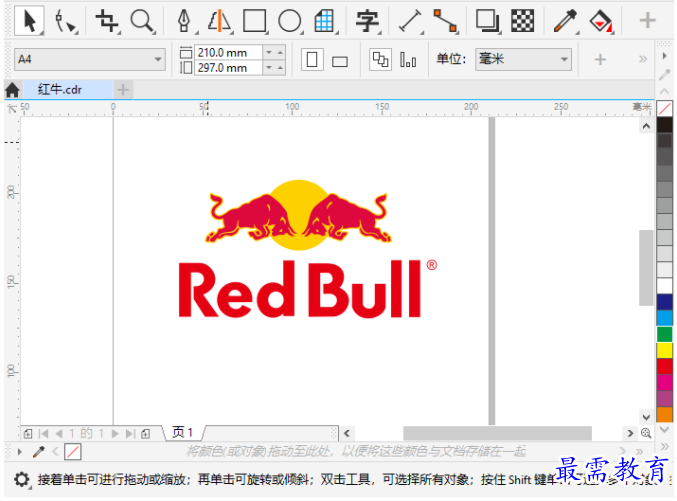Pick the Dimension line tool

point(410,21)
